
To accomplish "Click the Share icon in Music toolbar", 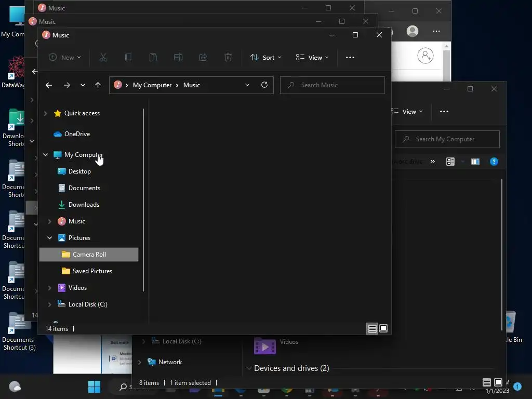I will 203,57.
